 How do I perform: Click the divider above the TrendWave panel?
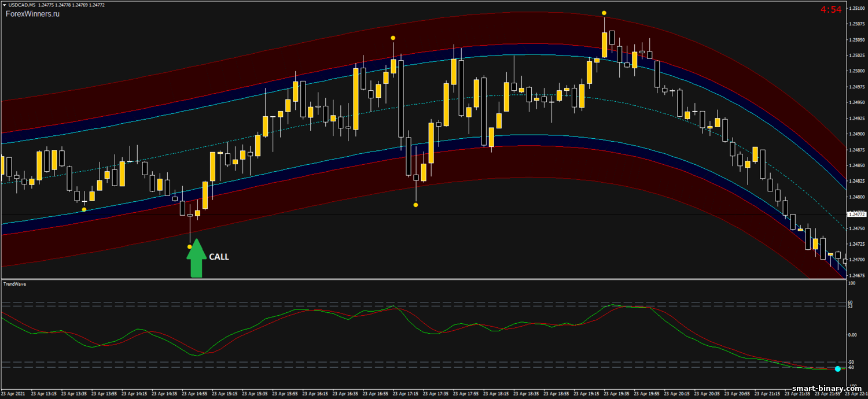tap(422, 279)
